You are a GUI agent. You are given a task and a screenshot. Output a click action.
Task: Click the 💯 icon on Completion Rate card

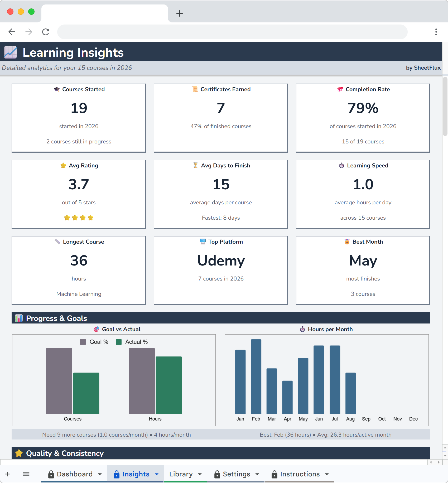pyautogui.click(x=340, y=89)
